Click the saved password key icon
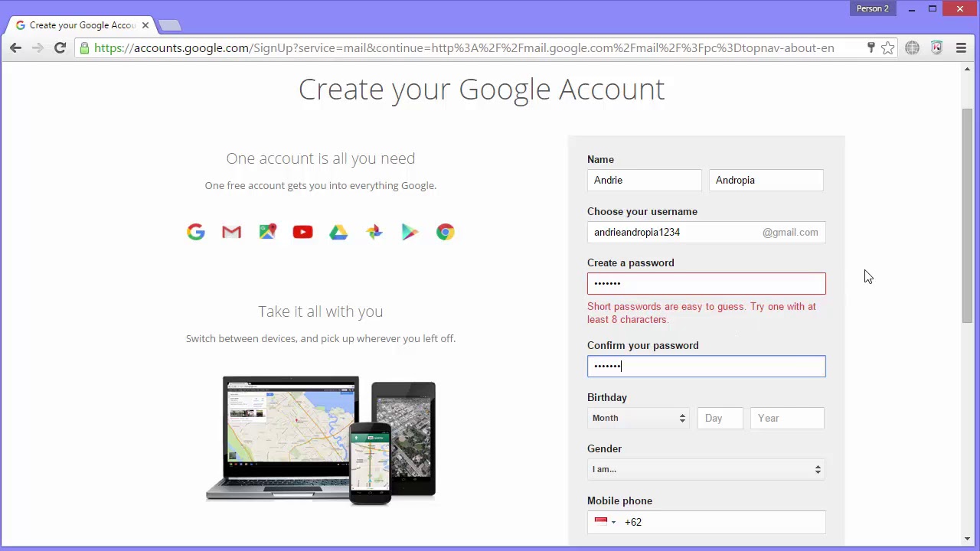Viewport: 980px width, 551px height. (x=871, y=47)
